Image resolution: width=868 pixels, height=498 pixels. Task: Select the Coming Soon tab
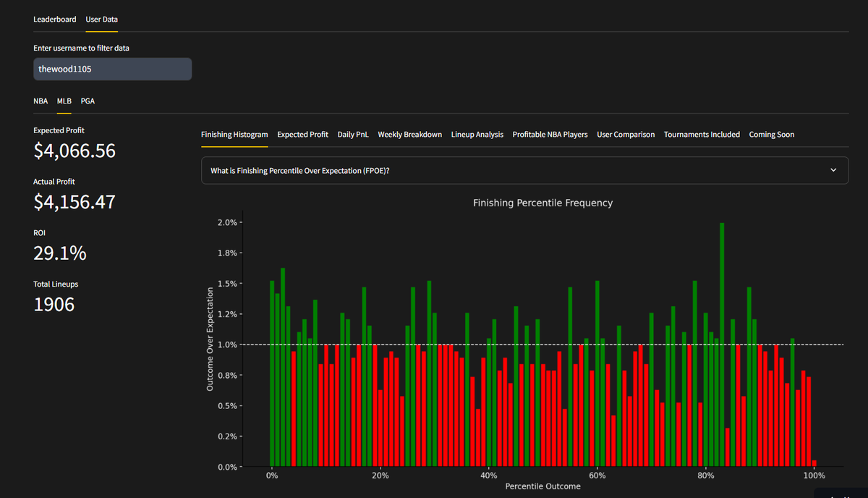tap(772, 135)
